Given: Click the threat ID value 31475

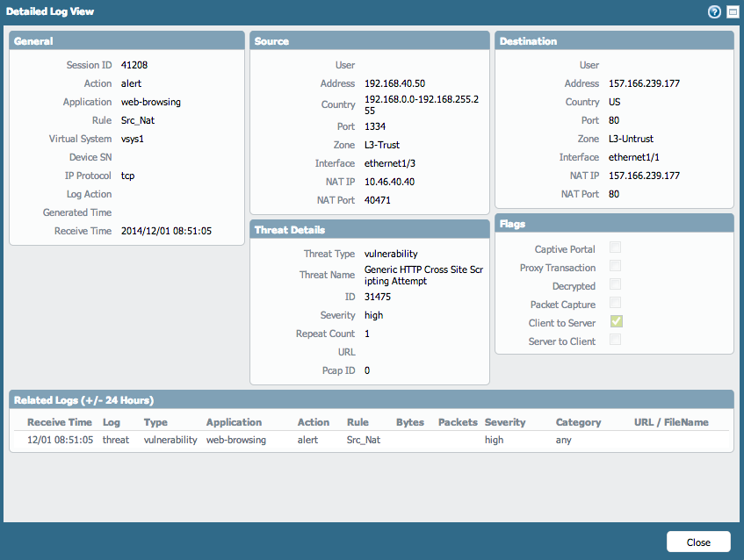Looking at the screenshot, I should 379,297.
